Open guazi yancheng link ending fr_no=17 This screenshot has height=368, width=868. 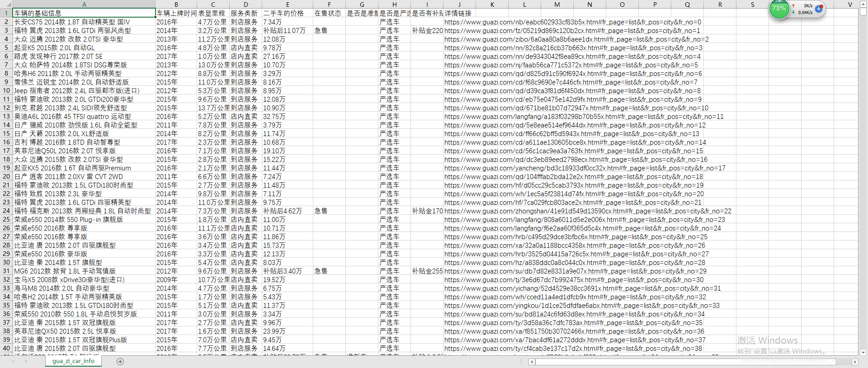585,168
